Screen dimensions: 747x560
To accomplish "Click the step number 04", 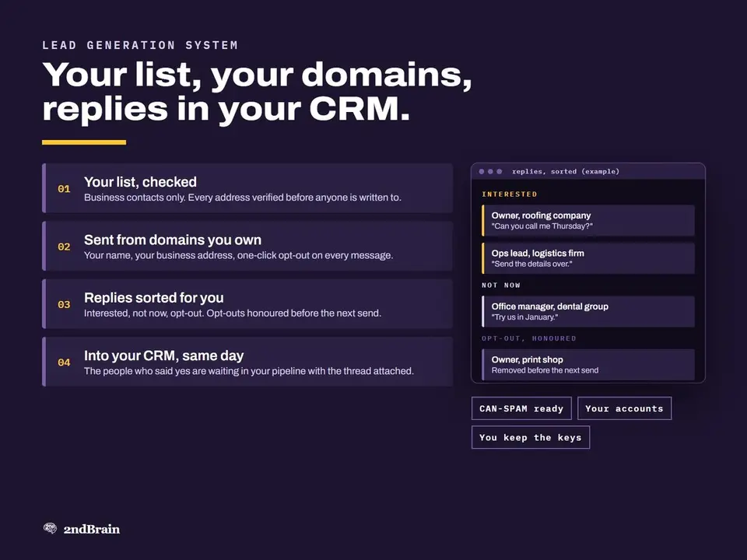I will click(64, 362).
